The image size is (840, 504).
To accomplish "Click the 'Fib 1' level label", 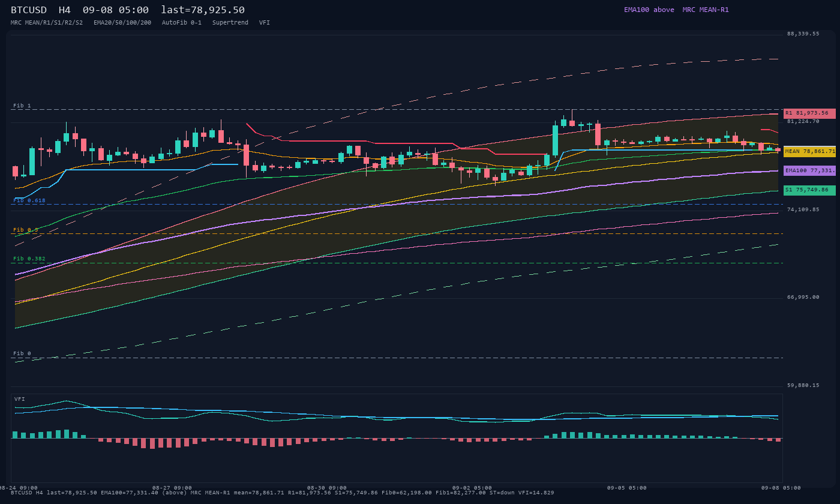I will [x=22, y=106].
